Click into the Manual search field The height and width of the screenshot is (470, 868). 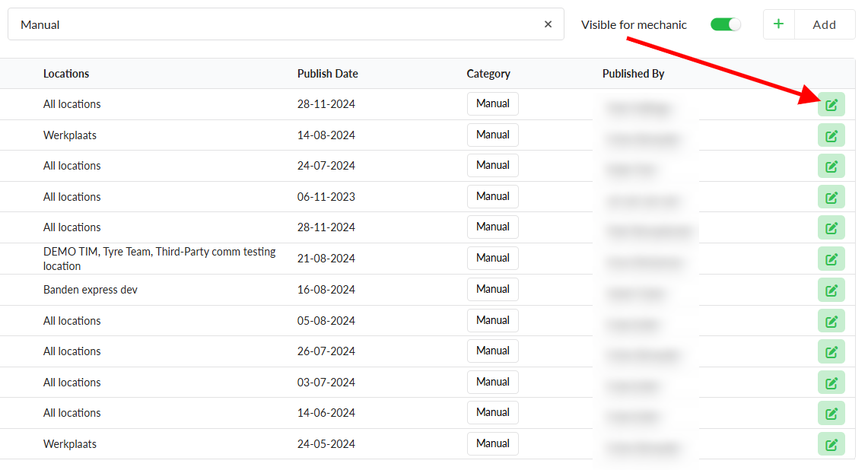point(274,24)
